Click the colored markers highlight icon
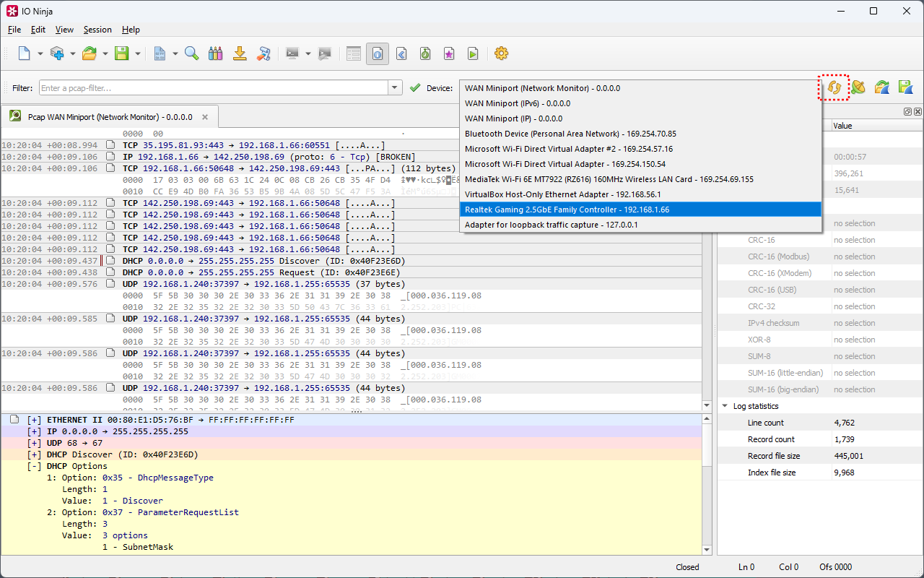The width and height of the screenshot is (924, 578). [x=215, y=53]
